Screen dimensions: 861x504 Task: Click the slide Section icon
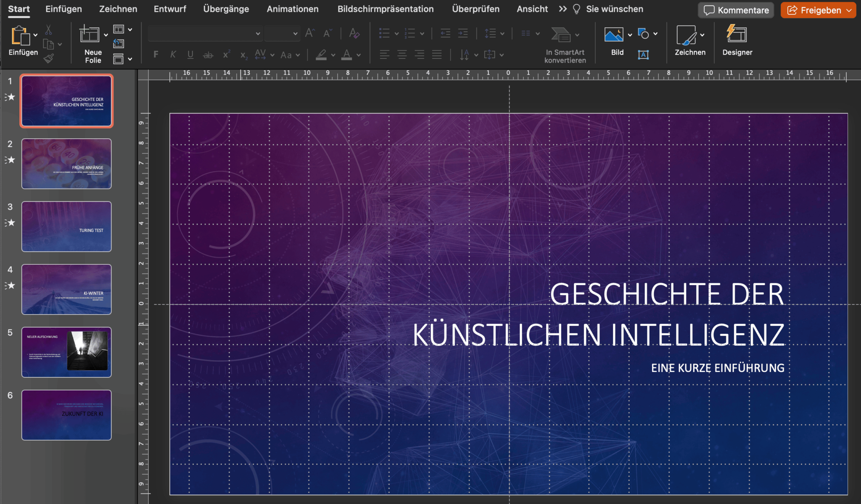(x=119, y=59)
